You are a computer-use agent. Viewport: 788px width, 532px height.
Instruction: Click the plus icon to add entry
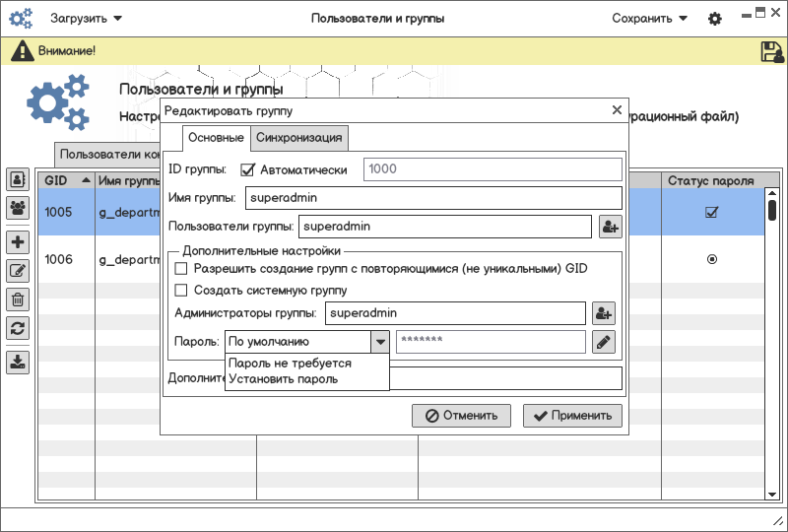tap(18, 242)
